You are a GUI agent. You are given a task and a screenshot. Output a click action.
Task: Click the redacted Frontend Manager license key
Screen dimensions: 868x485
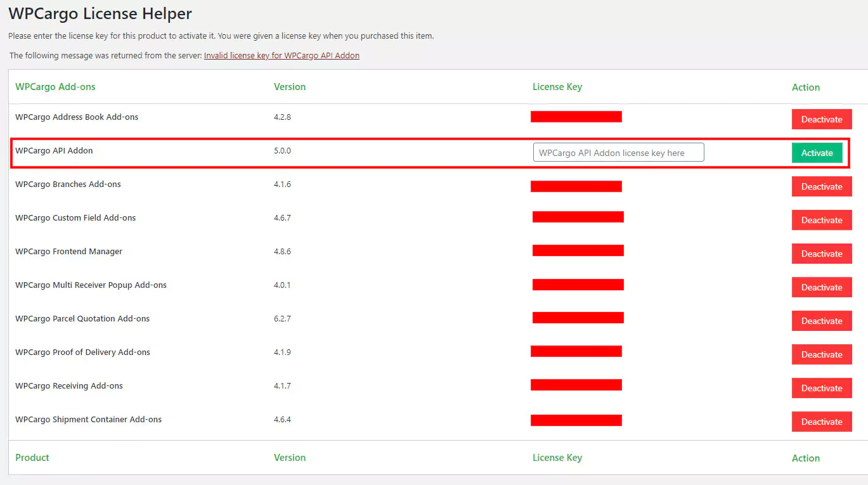(578, 250)
